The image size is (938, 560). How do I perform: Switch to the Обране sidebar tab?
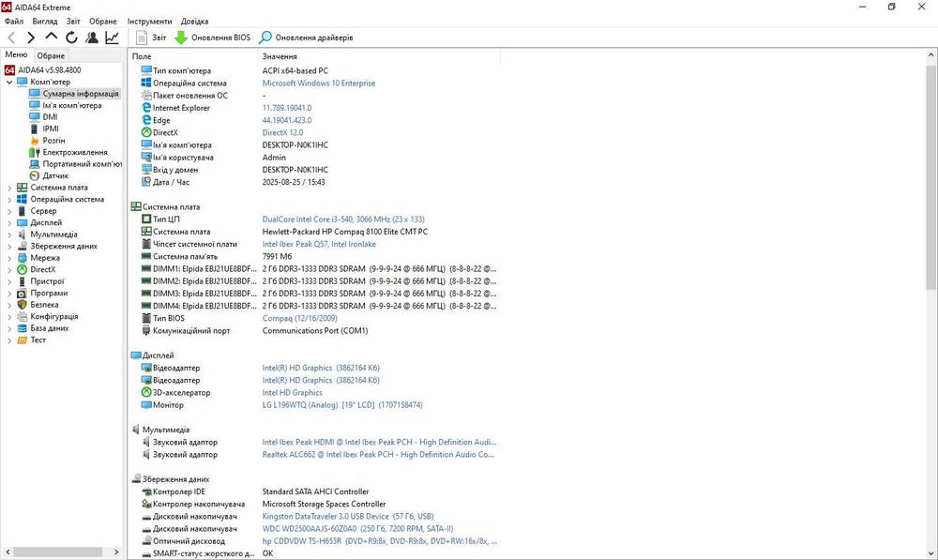point(51,55)
